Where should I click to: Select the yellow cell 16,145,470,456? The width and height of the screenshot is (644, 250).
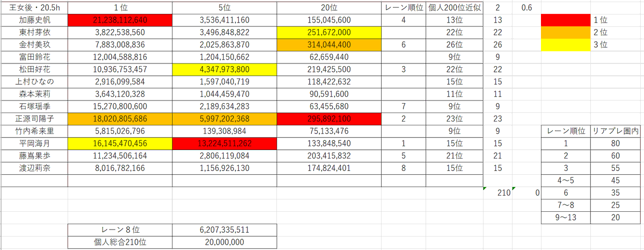tap(120, 144)
